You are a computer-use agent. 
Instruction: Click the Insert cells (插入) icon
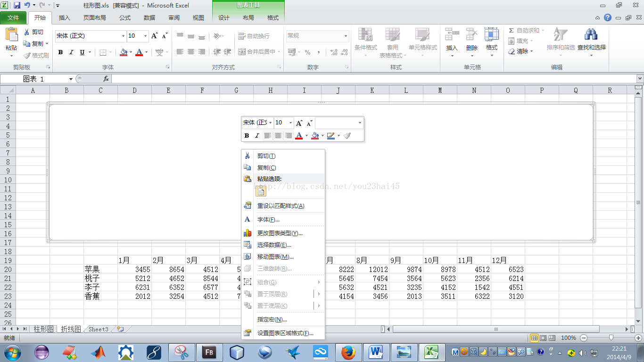(x=452, y=34)
